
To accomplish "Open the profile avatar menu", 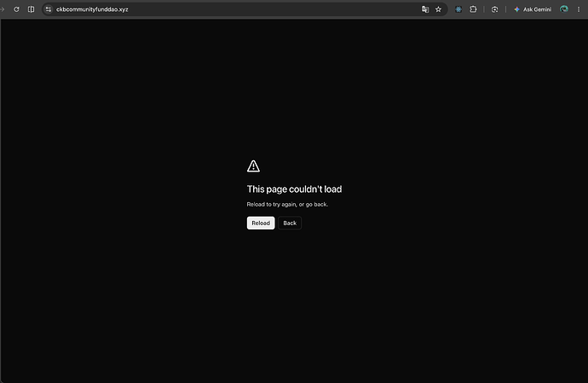I will pos(564,9).
